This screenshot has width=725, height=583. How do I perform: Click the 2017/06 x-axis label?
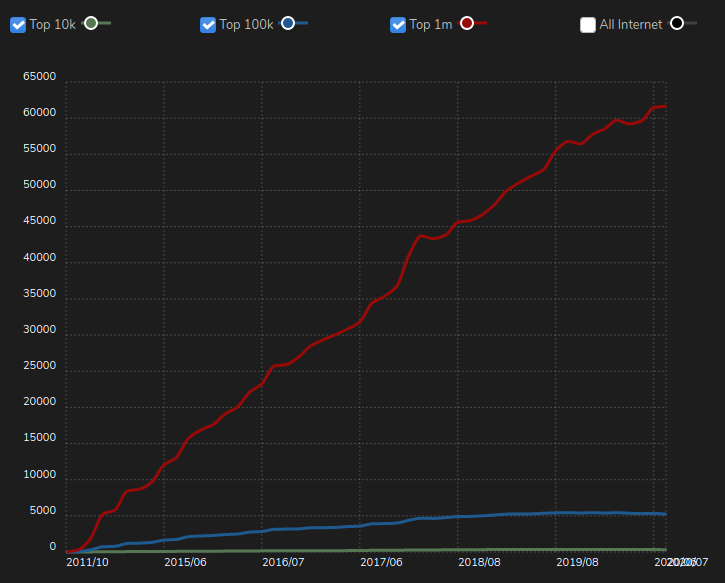point(381,562)
